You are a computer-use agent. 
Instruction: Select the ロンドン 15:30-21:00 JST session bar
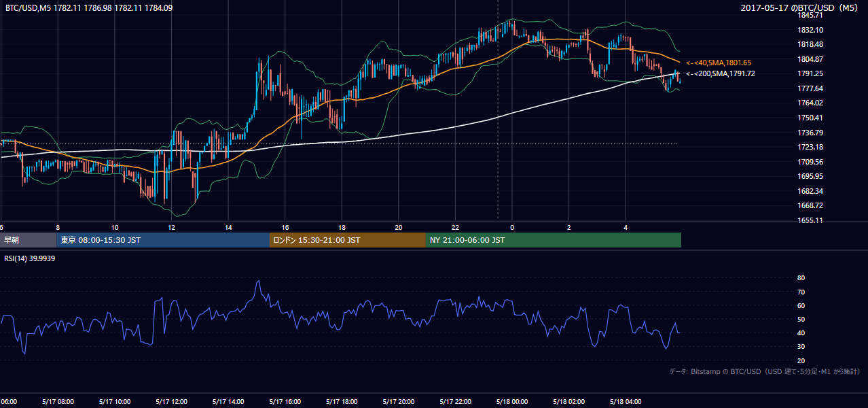(x=348, y=240)
